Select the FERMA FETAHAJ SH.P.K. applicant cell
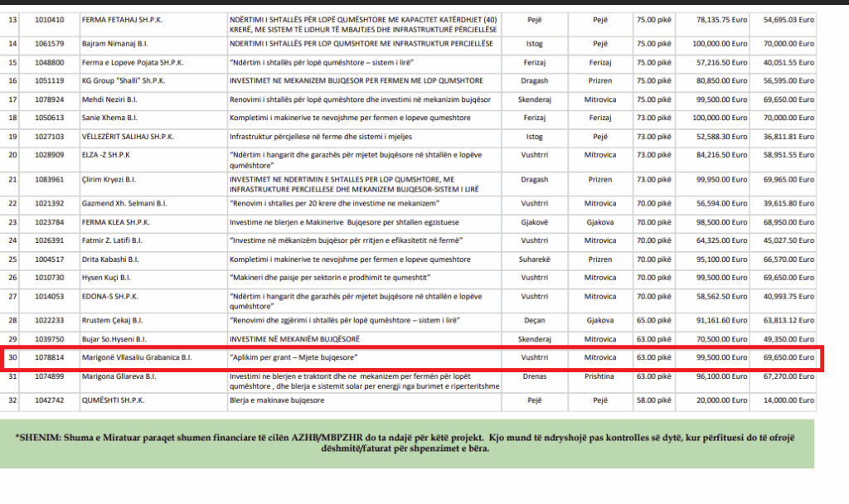Image resolution: width=849 pixels, height=504 pixels. coord(122,17)
